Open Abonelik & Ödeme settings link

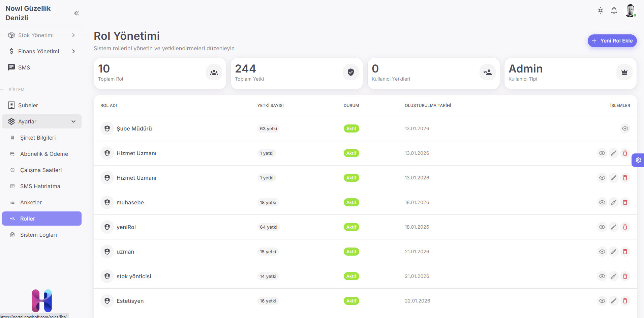pos(44,154)
